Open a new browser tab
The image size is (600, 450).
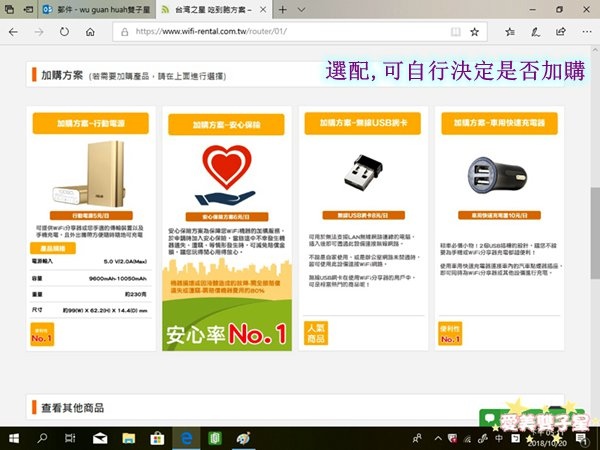[x=283, y=10]
